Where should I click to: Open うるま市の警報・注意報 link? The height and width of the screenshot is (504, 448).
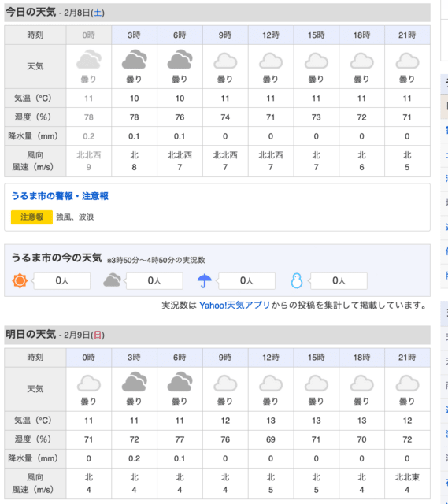tap(60, 196)
